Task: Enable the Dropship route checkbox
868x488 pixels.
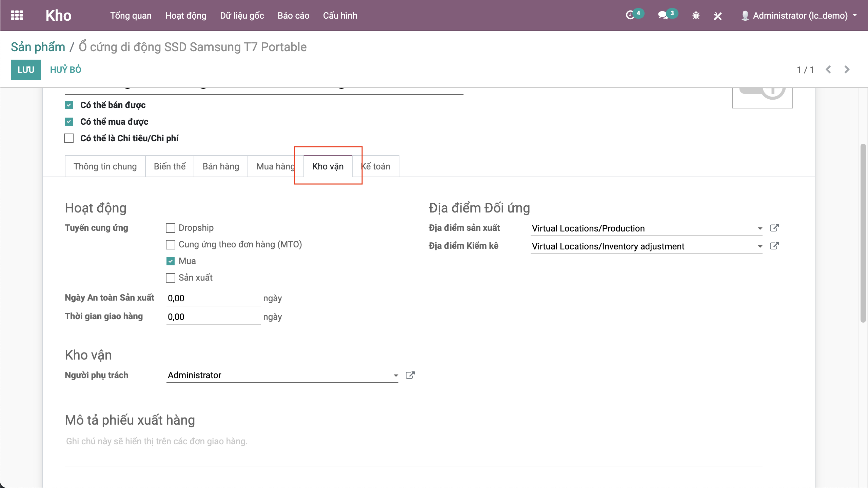Action: (171, 228)
